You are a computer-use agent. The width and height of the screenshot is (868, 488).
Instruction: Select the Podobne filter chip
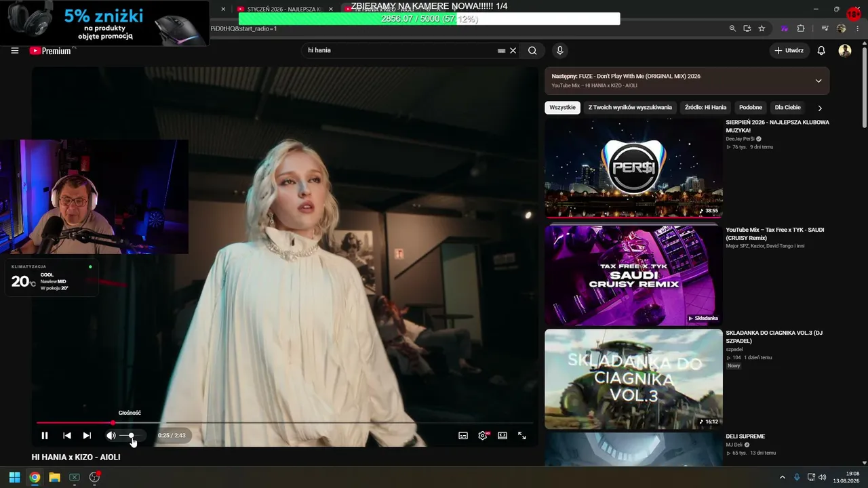tap(751, 107)
